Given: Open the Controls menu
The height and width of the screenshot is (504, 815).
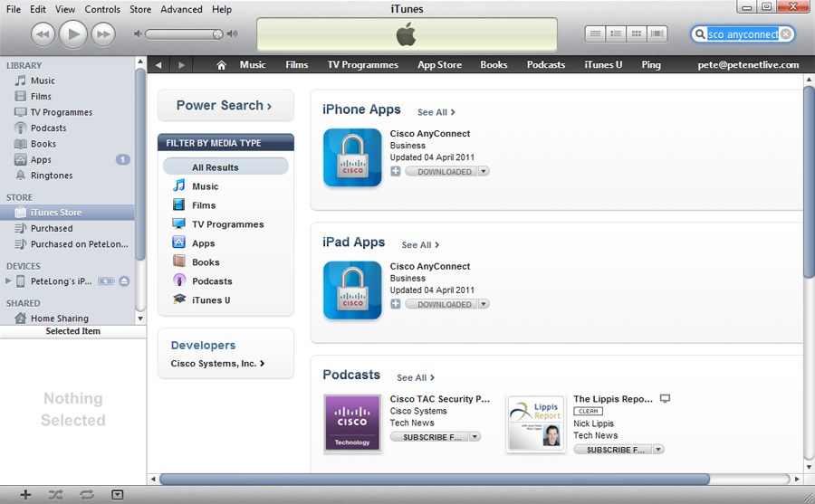Looking at the screenshot, I should (102, 9).
